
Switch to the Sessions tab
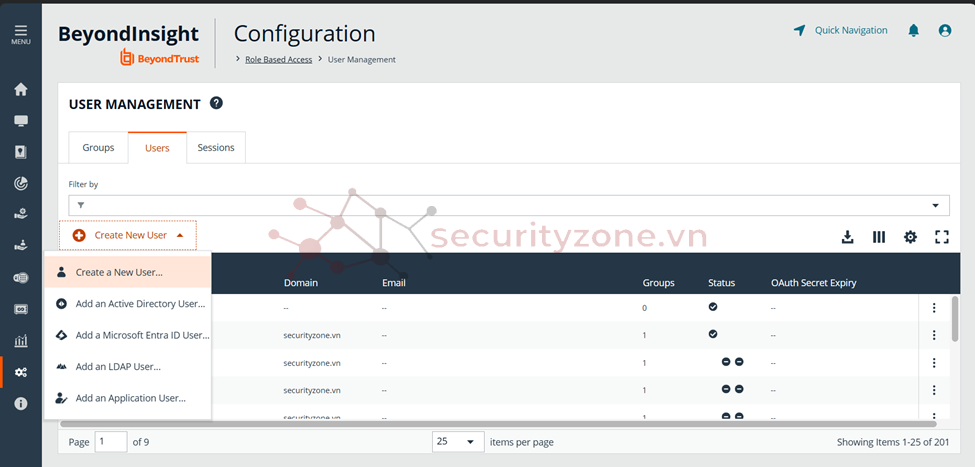click(216, 148)
